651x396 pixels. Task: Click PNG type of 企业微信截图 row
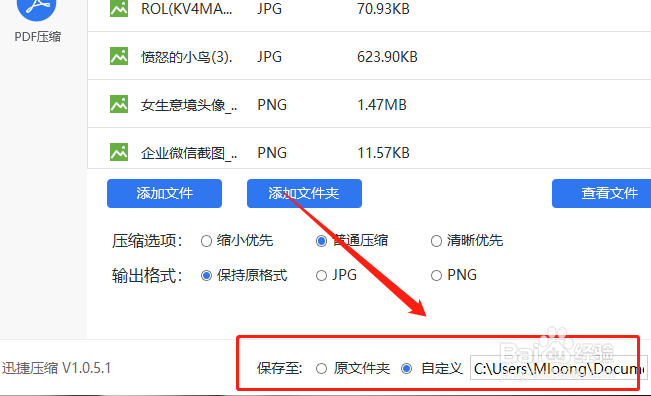click(272, 153)
